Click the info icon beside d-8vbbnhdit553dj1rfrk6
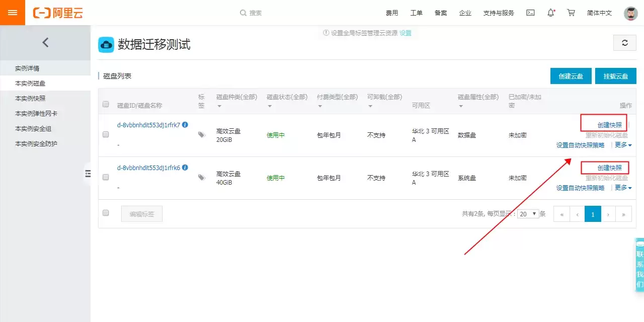The image size is (644, 322). (185, 168)
